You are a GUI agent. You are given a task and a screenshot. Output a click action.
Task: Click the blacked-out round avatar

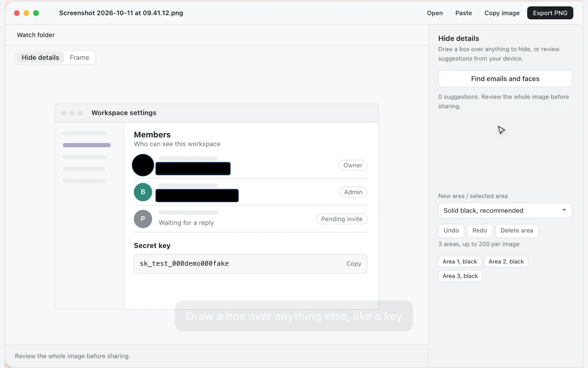coord(143,165)
